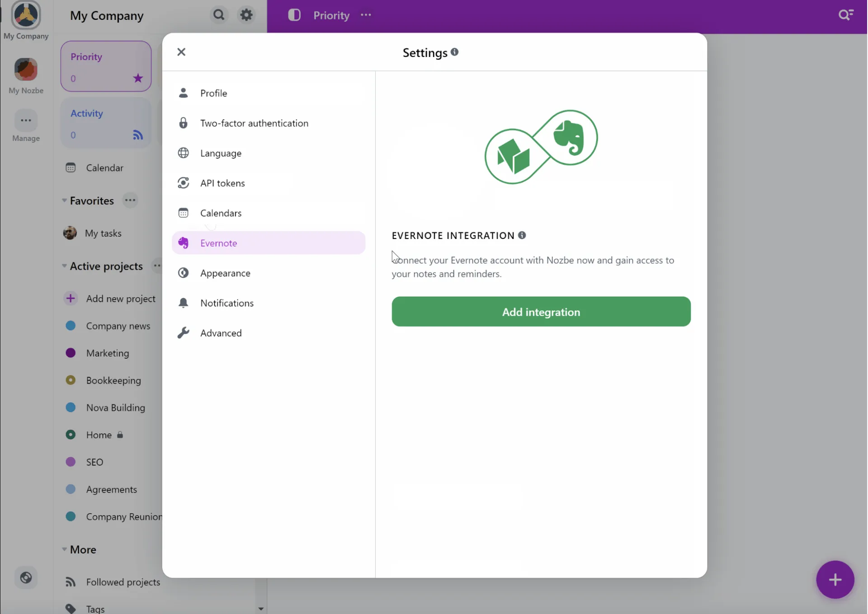Viewport: 868px width, 614px height.
Task: Click the lock icon beside Home project
Action: 120,435
